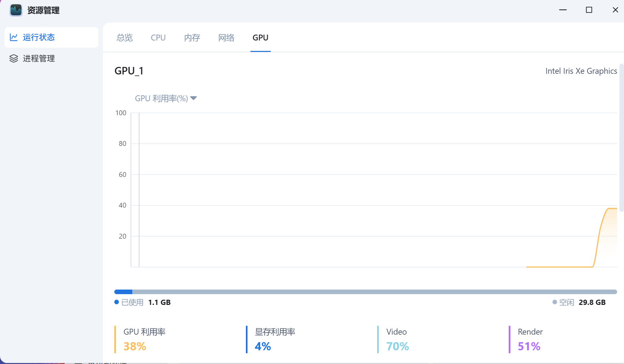
Task: Click the gray 空闲 legend dot
Action: click(x=554, y=302)
